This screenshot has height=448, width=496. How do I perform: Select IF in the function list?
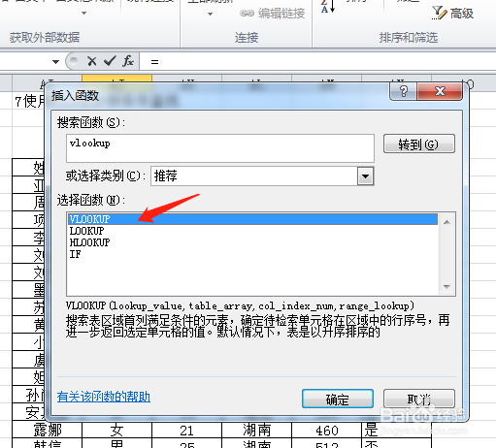tap(253, 254)
